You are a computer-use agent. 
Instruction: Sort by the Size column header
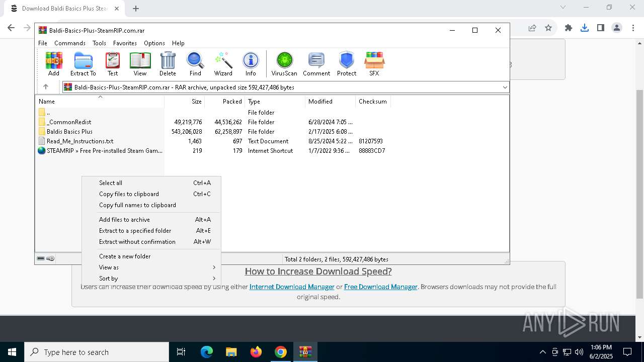185,102
